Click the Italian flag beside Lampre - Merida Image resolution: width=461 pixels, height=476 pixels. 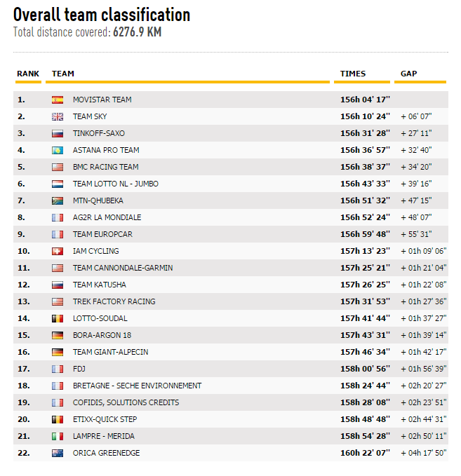(58, 436)
